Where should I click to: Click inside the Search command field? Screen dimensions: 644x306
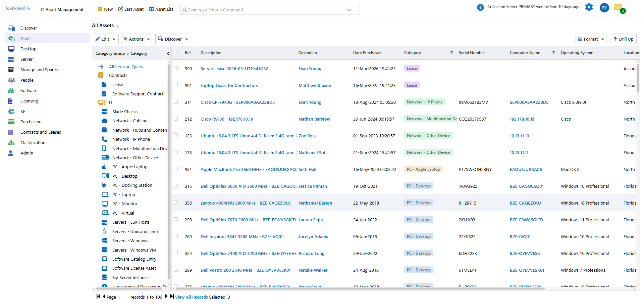click(x=268, y=9)
